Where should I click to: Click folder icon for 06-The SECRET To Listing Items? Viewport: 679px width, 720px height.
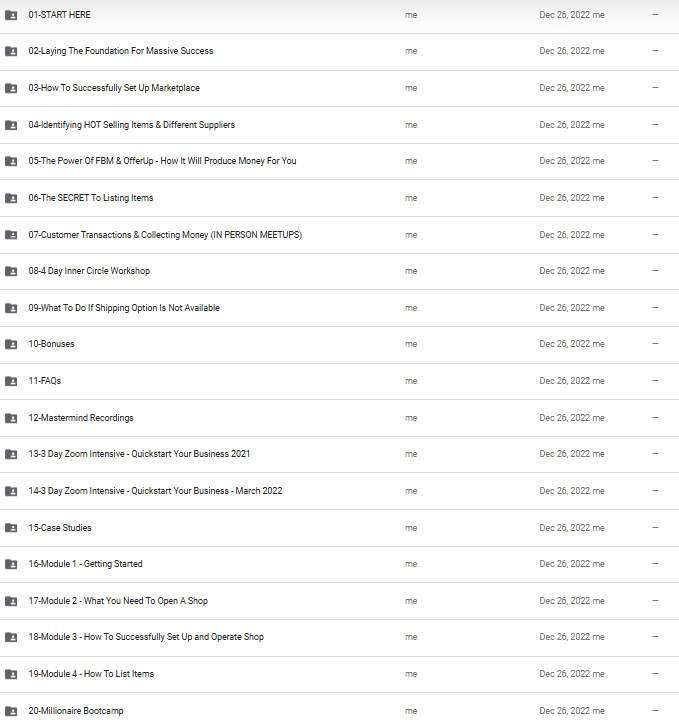click(x=11, y=198)
